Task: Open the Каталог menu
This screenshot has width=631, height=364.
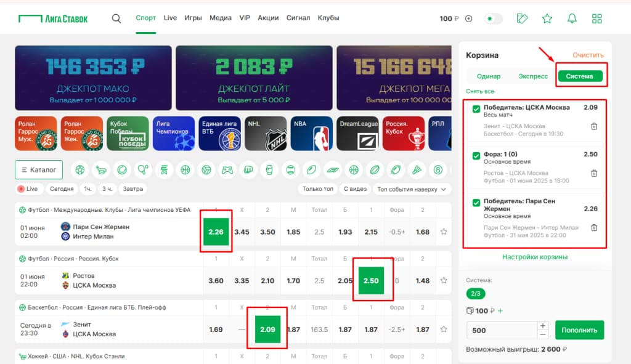Action: click(x=39, y=170)
